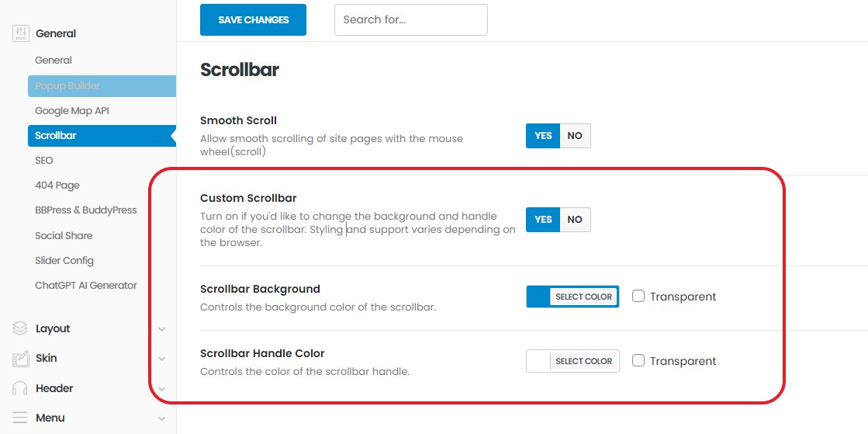Screen dimensions: 868x434
Task: Click the Menu hamburger lines icon
Action: click(20, 418)
